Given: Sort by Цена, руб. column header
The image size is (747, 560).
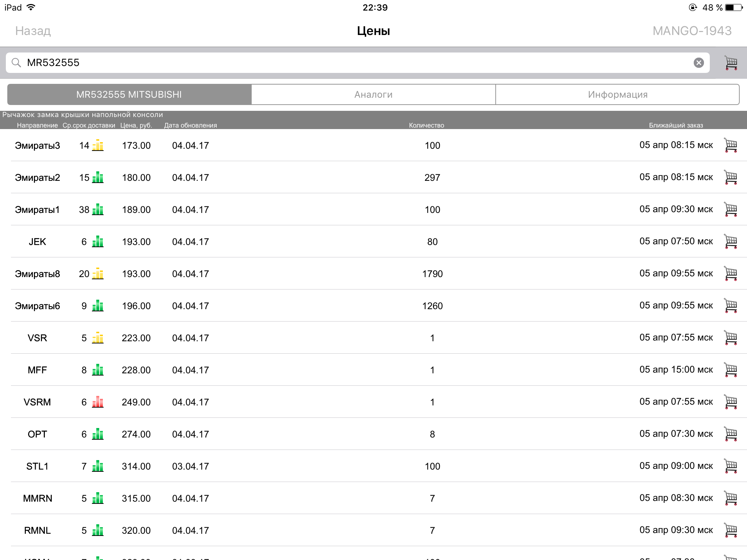Looking at the screenshot, I should tap(136, 125).
